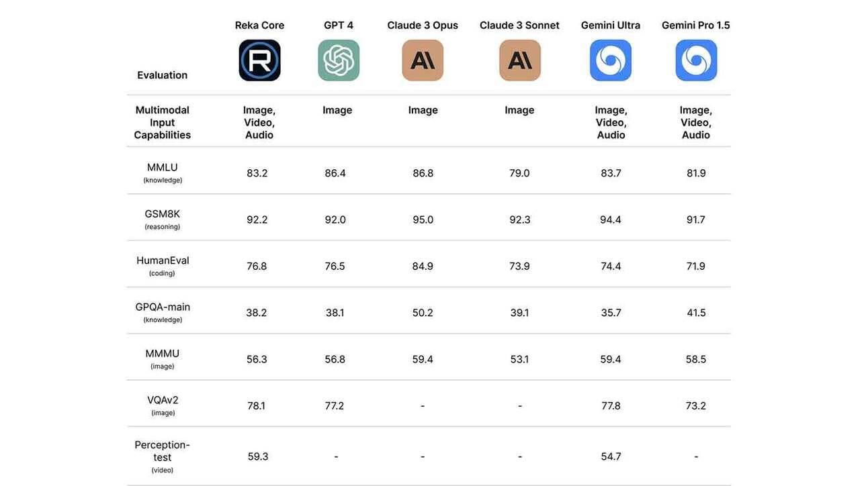868x486 pixels.
Task: Click Gemini Ultra Perception-test score 54.7
Action: pos(611,456)
